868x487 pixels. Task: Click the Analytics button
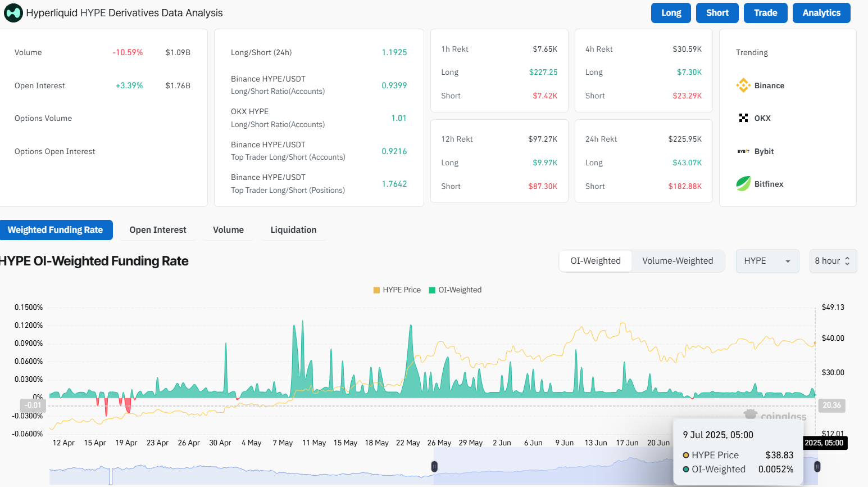tap(821, 13)
